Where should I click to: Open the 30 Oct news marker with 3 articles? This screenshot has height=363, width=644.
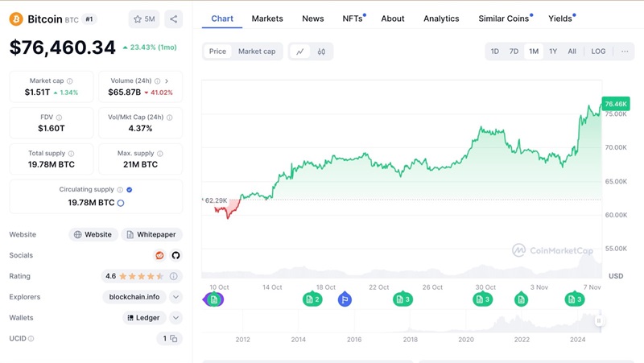482,299
